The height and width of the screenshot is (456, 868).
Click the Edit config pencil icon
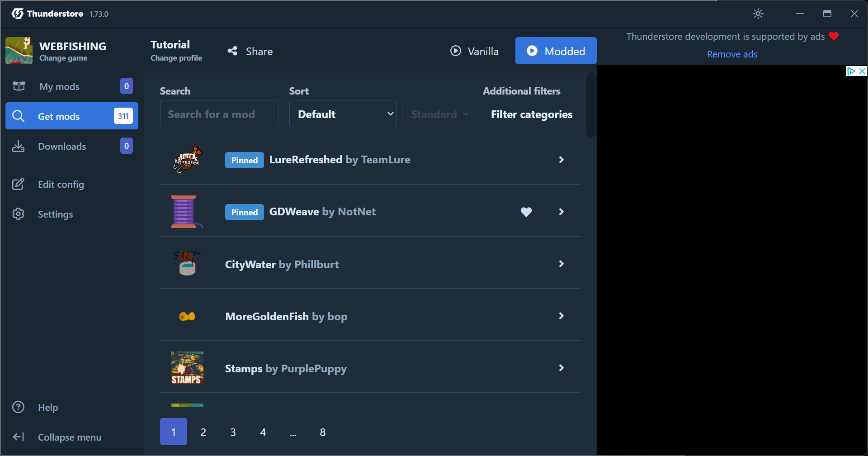18,184
